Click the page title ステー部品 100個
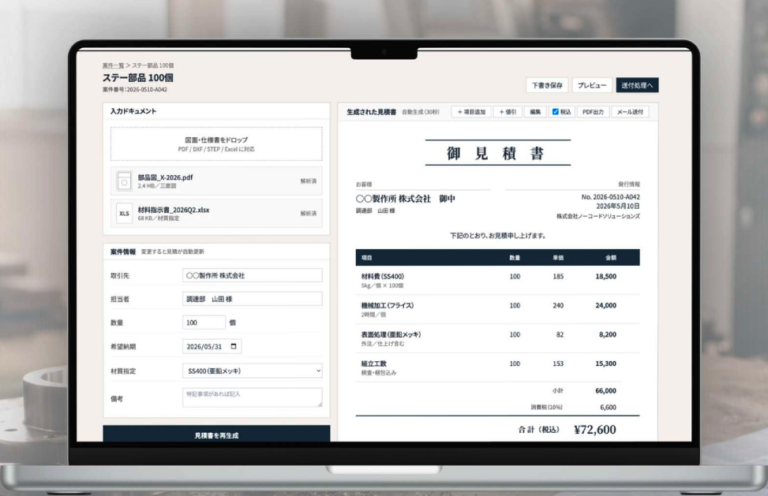Image resolution: width=768 pixels, height=496 pixels. (138, 78)
